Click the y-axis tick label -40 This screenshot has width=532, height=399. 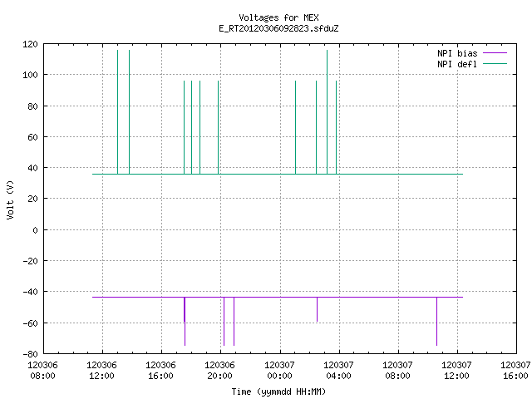[x=30, y=292]
